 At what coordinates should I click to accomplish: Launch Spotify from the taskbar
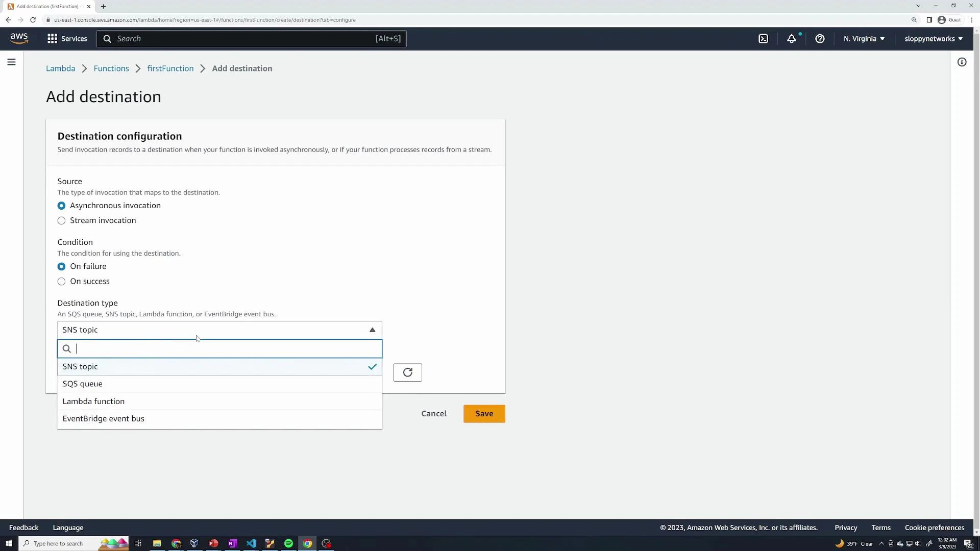pyautogui.click(x=288, y=543)
